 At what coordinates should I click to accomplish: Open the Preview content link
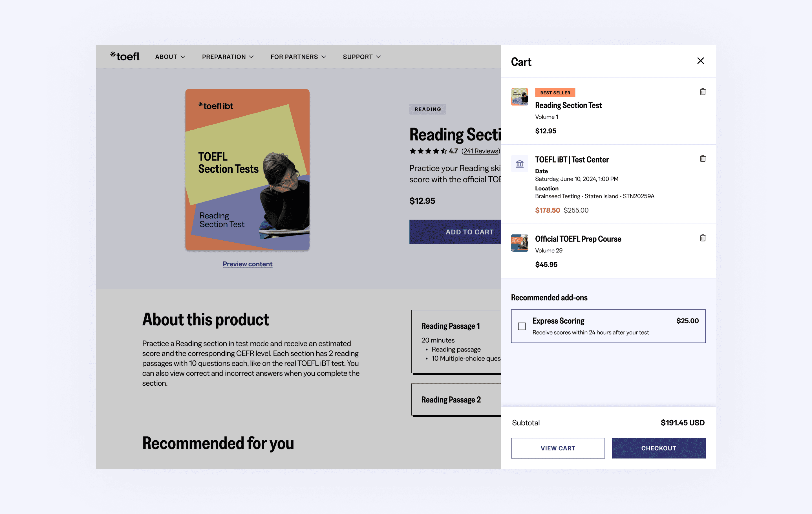click(248, 264)
